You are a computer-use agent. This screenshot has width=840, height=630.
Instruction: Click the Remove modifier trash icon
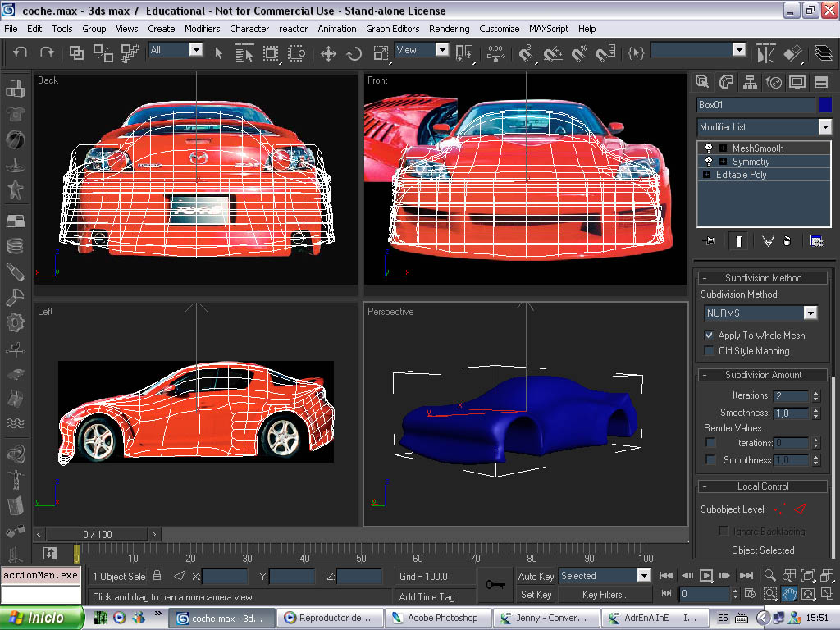[x=787, y=240]
